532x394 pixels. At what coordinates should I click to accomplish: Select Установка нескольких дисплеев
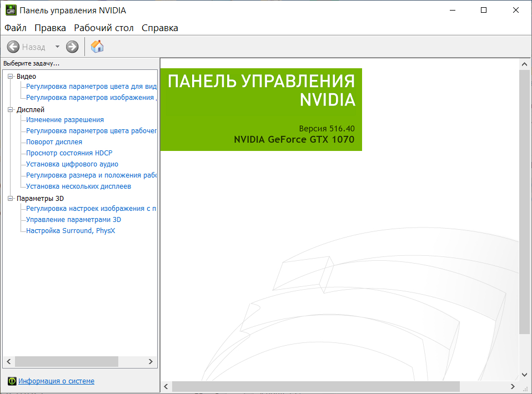coord(78,186)
